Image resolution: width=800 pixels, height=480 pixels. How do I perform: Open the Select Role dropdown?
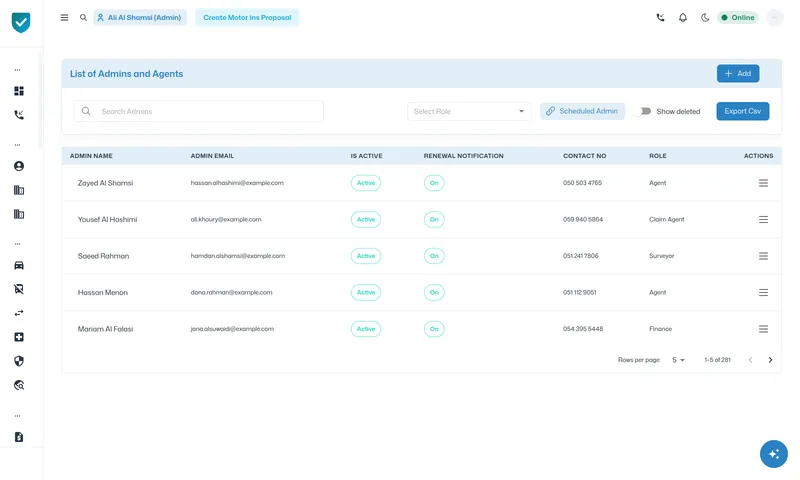[469, 111]
